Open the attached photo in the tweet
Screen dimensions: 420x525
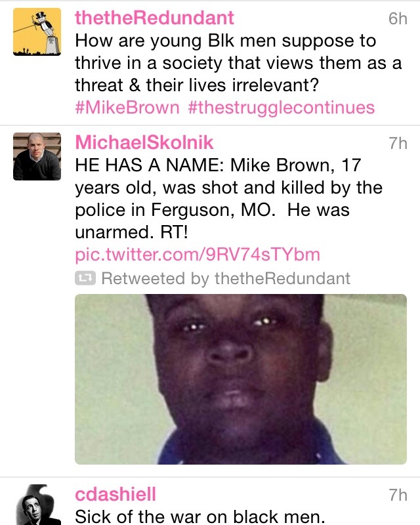coord(240,379)
